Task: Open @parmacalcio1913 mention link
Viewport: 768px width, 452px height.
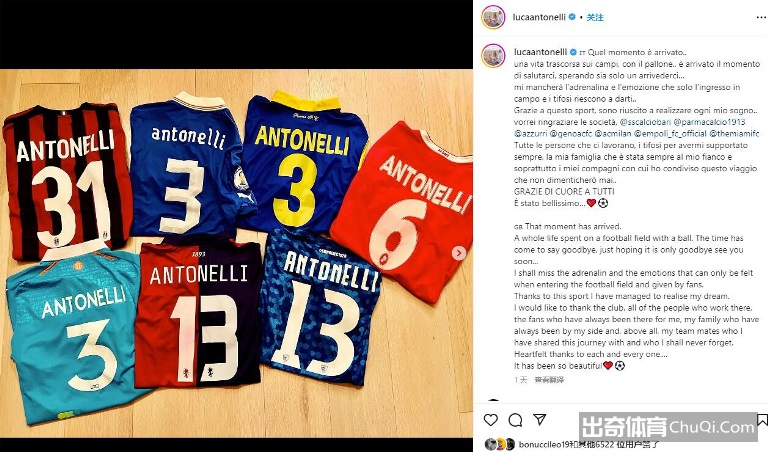Action: (710, 122)
